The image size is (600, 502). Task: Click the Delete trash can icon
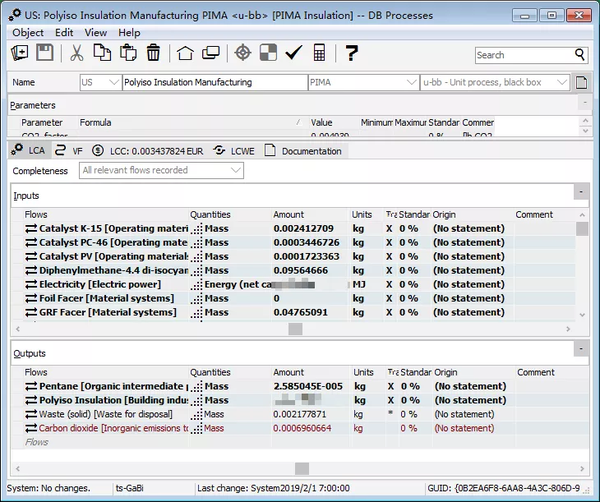[x=153, y=52]
